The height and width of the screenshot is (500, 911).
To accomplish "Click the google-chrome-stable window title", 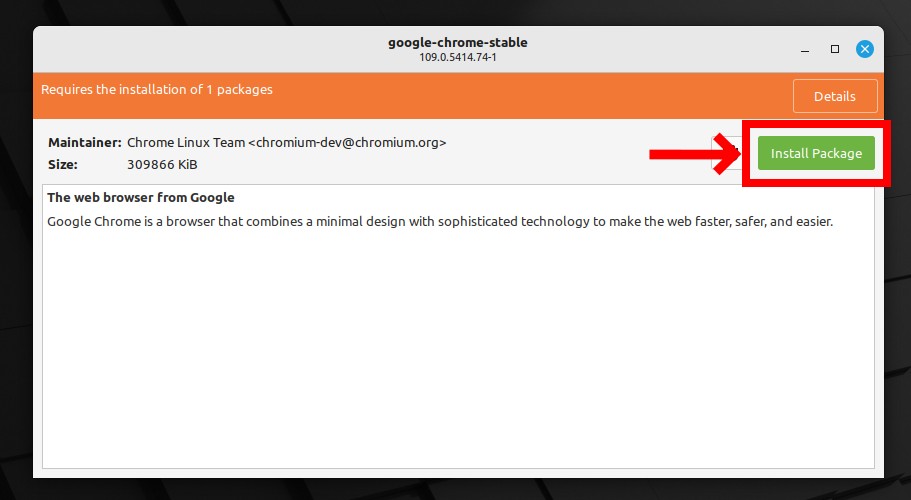I will tap(458, 42).
